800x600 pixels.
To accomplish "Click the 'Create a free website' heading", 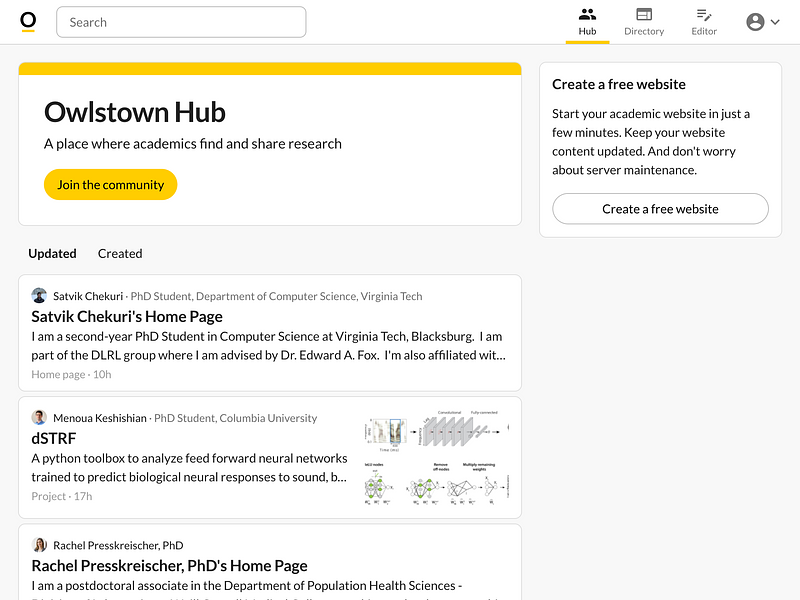I will (x=619, y=84).
